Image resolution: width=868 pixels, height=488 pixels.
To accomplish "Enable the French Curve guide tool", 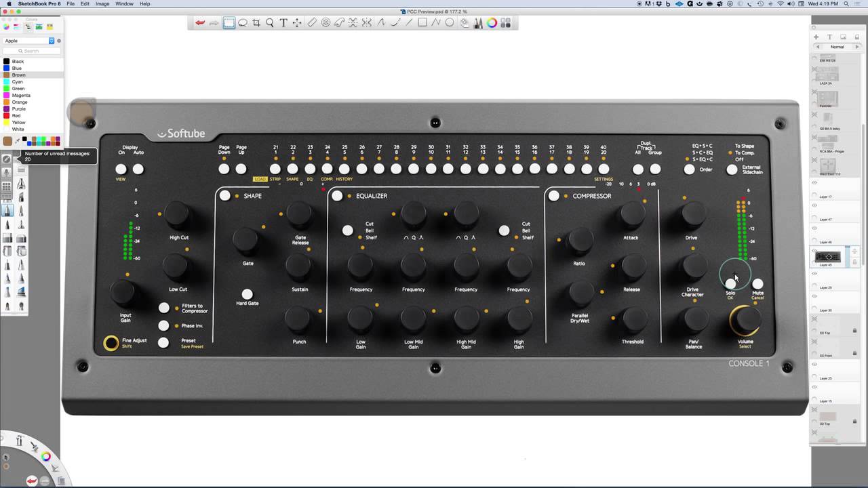I will click(339, 23).
